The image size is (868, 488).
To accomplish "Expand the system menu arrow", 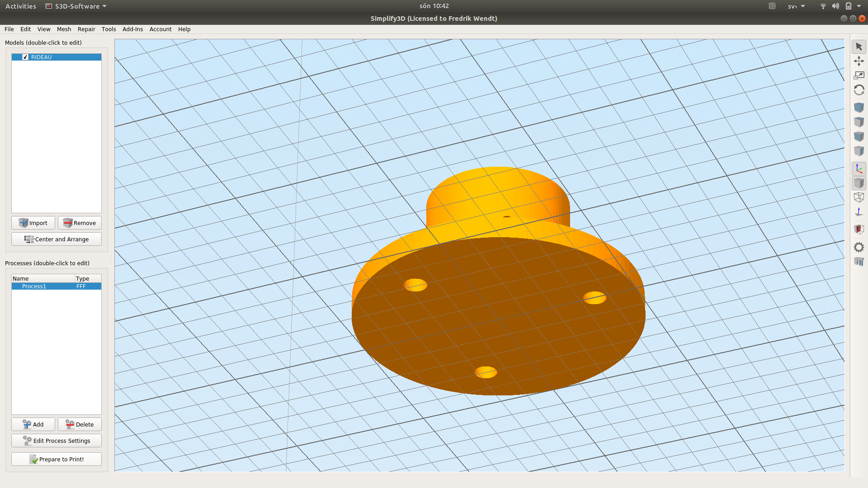I will point(859,6).
